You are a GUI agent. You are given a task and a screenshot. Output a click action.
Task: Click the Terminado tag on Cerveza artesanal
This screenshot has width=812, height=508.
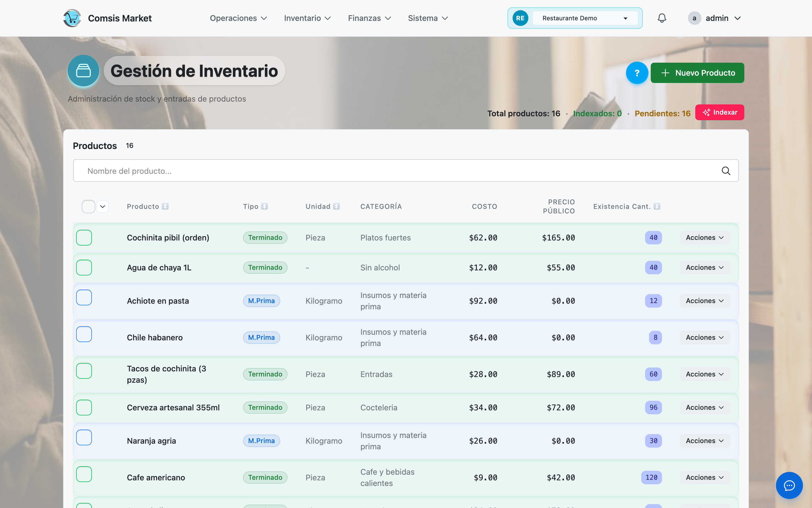pos(265,407)
